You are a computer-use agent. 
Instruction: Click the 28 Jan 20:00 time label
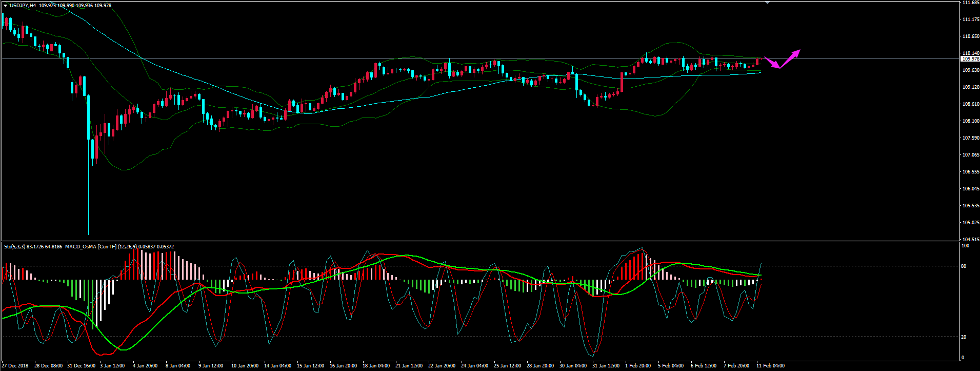click(x=541, y=366)
